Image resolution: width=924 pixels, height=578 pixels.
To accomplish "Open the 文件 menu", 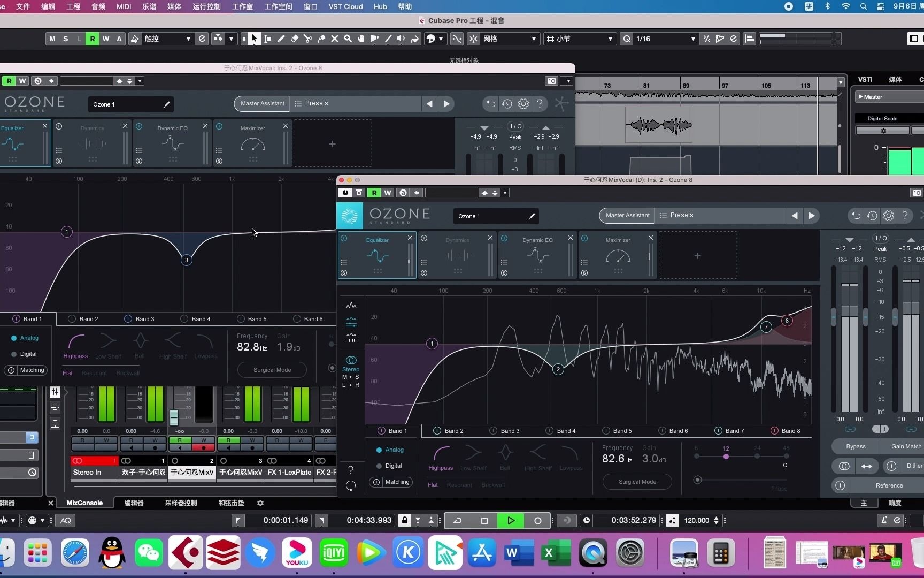I will click(23, 6).
